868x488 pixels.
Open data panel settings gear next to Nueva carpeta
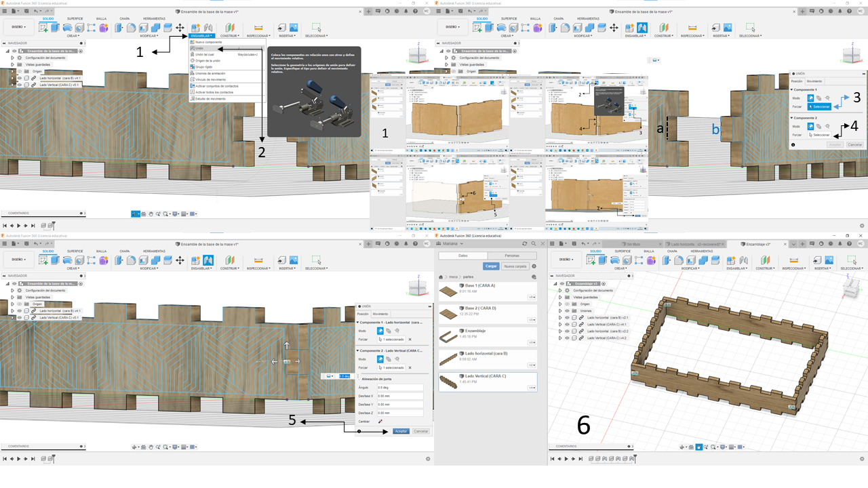click(x=534, y=266)
